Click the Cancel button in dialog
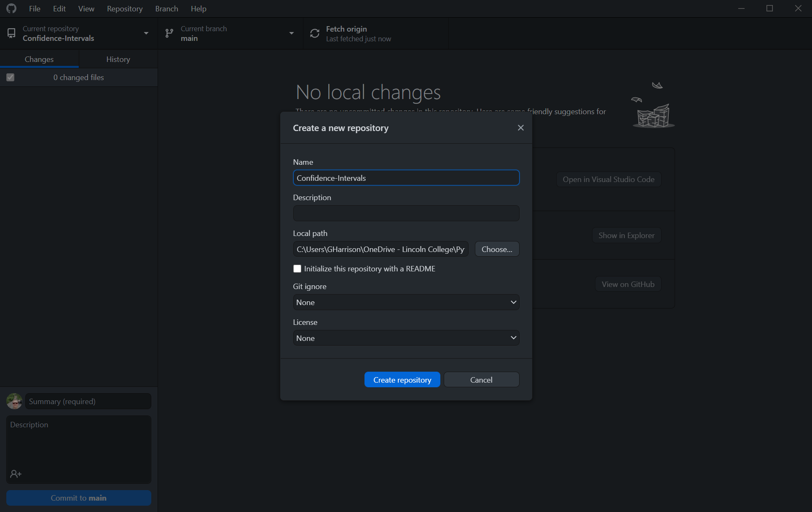 click(481, 380)
